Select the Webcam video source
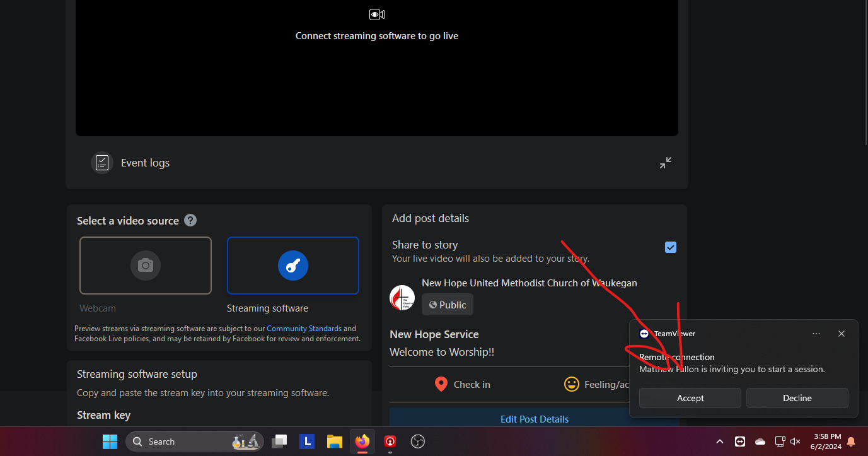Screen dimensions: 868x456 [x=145, y=265]
